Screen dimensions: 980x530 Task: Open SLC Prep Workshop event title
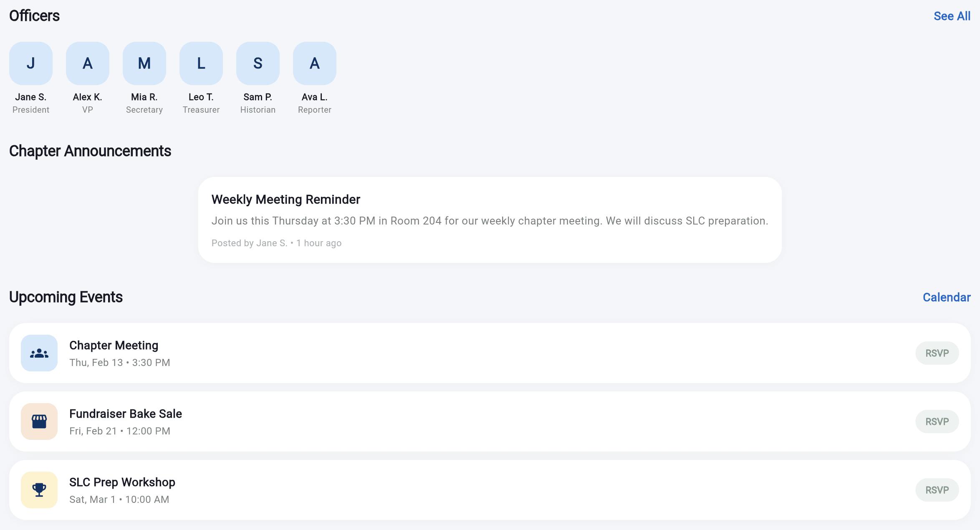click(x=122, y=482)
